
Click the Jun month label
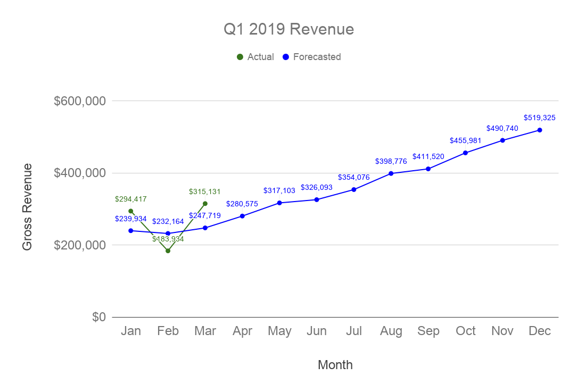pos(317,331)
